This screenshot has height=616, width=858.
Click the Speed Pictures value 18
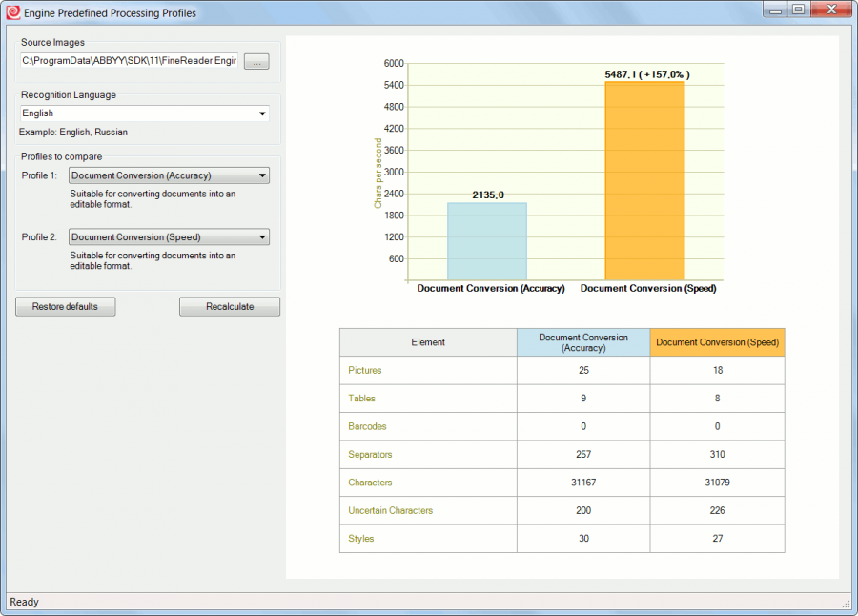click(718, 370)
